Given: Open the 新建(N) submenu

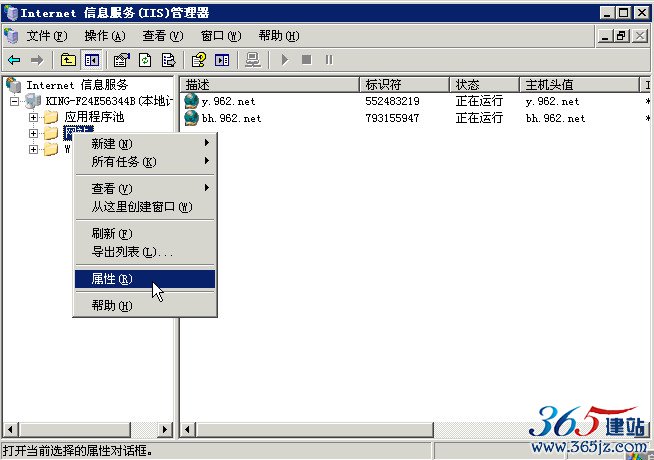Looking at the screenshot, I should click(145, 143).
